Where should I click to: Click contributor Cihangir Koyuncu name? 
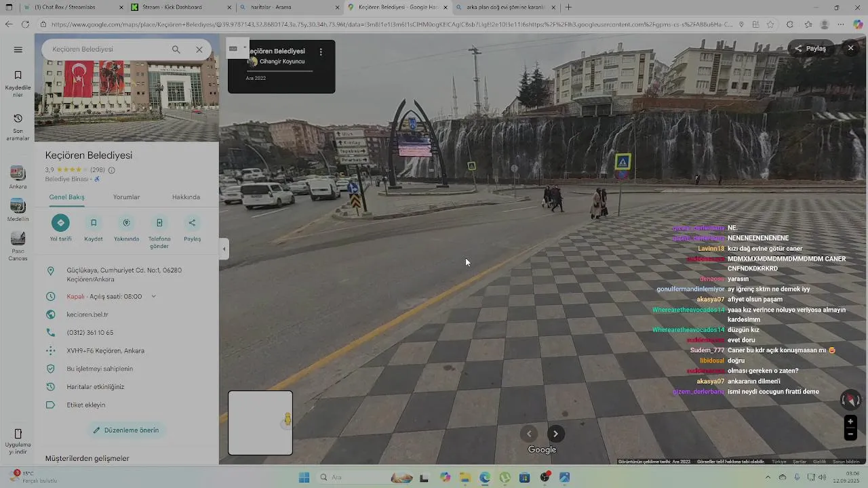pyautogui.click(x=282, y=62)
